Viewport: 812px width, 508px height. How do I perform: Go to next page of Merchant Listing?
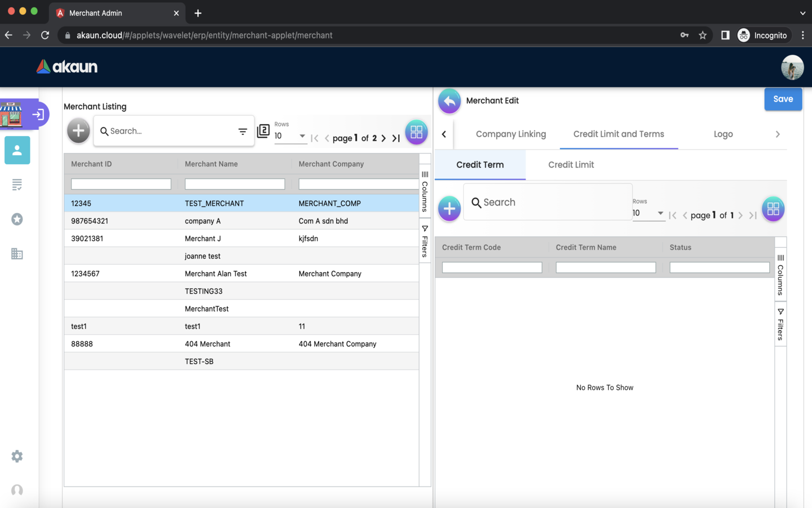(384, 138)
